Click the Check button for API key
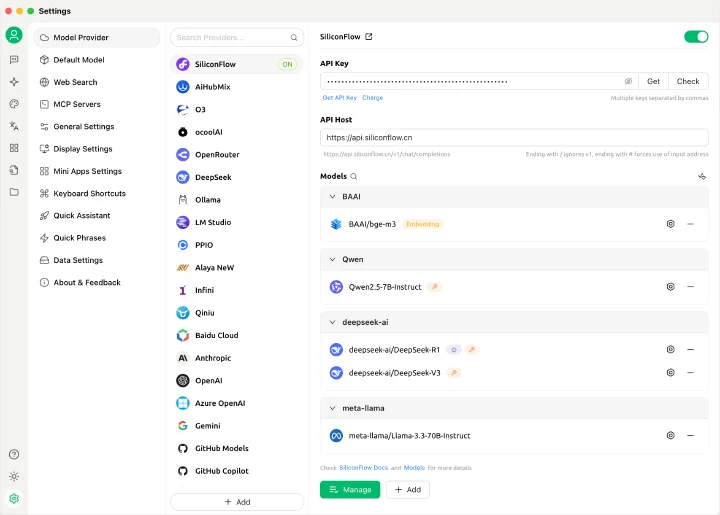The width and height of the screenshot is (720, 515). (688, 81)
